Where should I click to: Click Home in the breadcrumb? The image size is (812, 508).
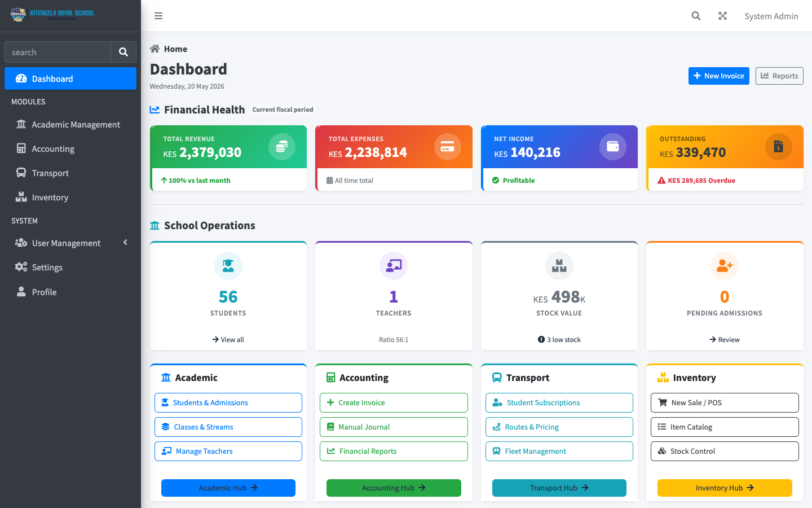pyautogui.click(x=175, y=49)
